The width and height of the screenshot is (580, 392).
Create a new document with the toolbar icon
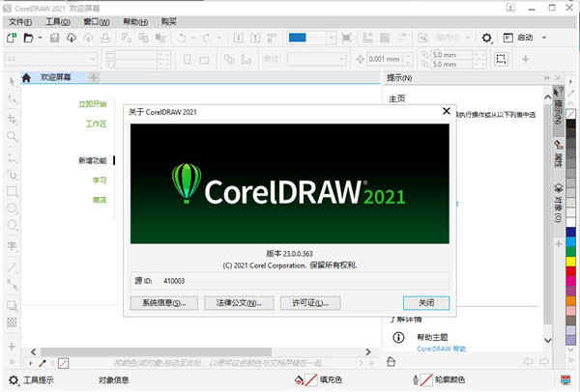click(12, 38)
